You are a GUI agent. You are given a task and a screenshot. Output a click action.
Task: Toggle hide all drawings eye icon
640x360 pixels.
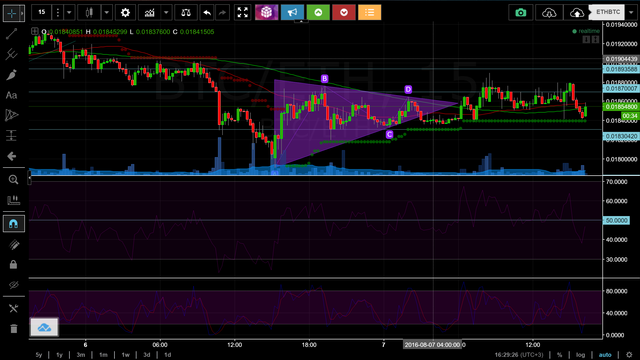pos(13,285)
